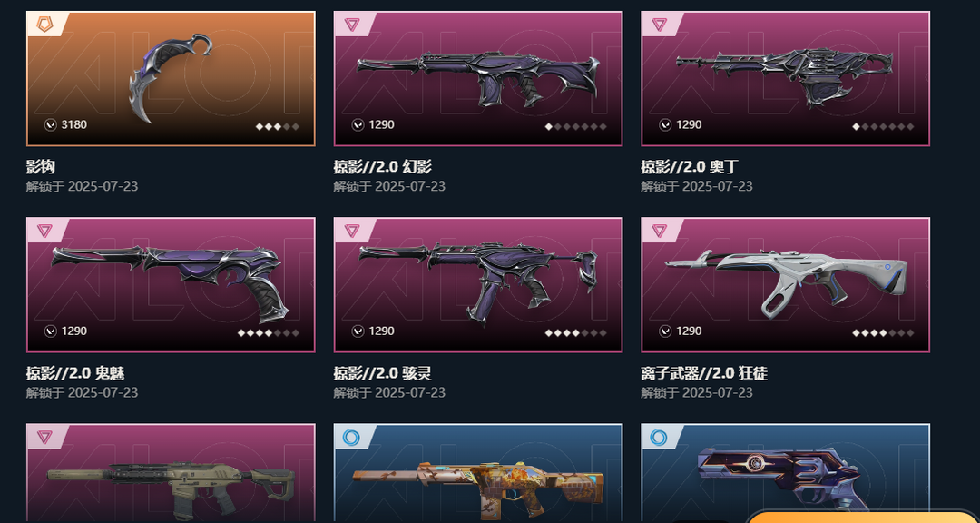Open the 掠影//2.0 骇灵 title link
This screenshot has width=980, height=523.
click(383, 373)
